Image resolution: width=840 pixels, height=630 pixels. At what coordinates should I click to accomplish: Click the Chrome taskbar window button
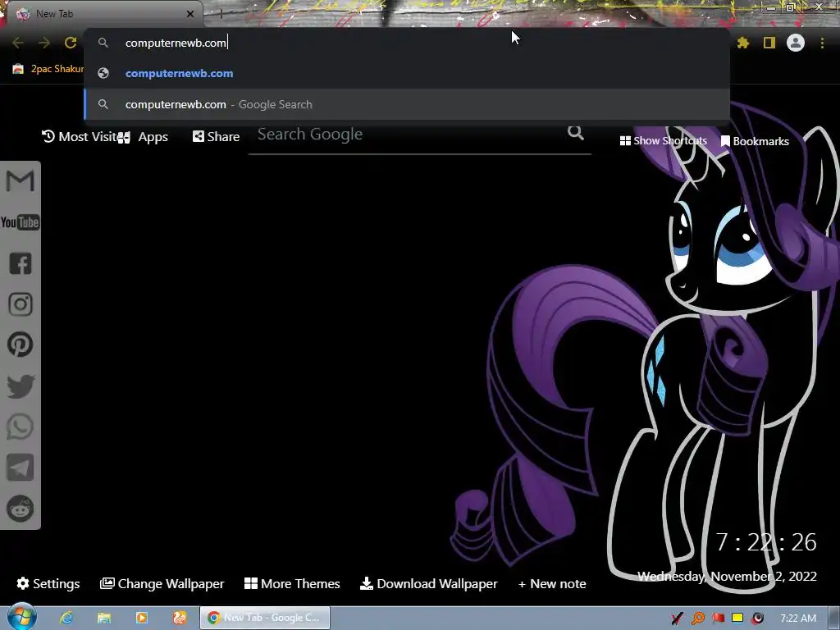(x=265, y=618)
